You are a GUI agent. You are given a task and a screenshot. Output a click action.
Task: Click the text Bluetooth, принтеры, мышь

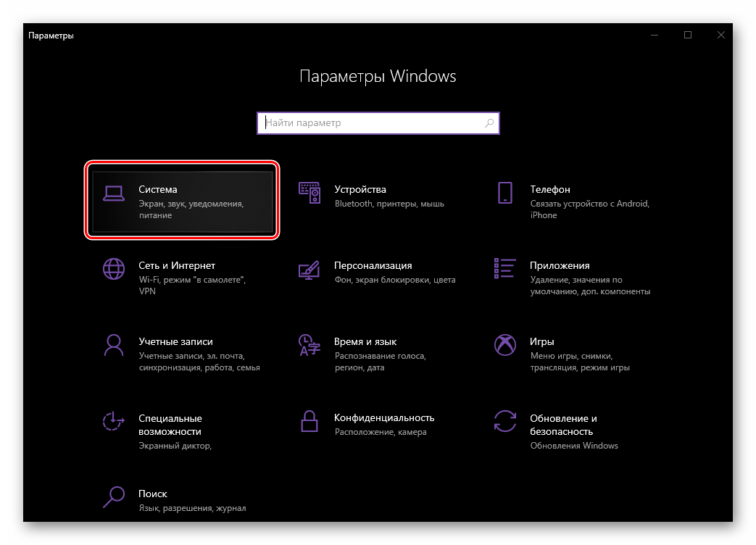[389, 204]
